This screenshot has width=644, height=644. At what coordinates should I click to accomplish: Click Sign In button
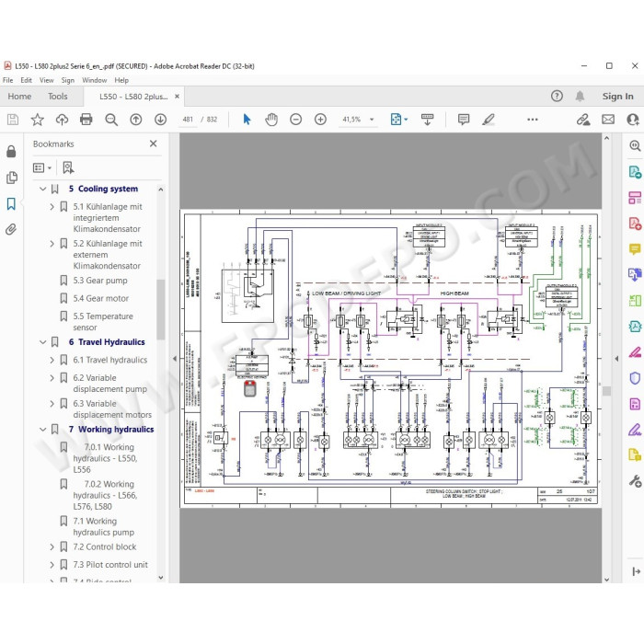coord(617,96)
